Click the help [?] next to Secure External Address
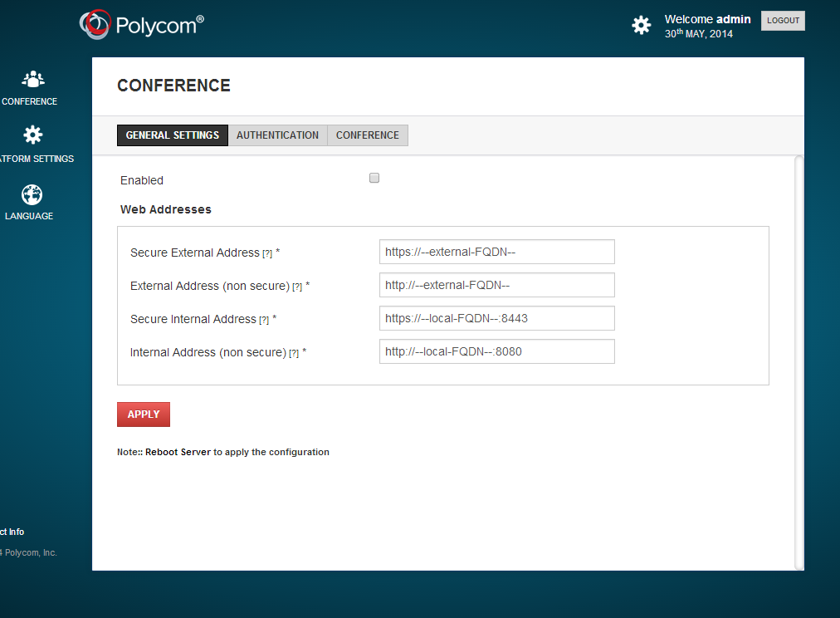 [x=267, y=253]
